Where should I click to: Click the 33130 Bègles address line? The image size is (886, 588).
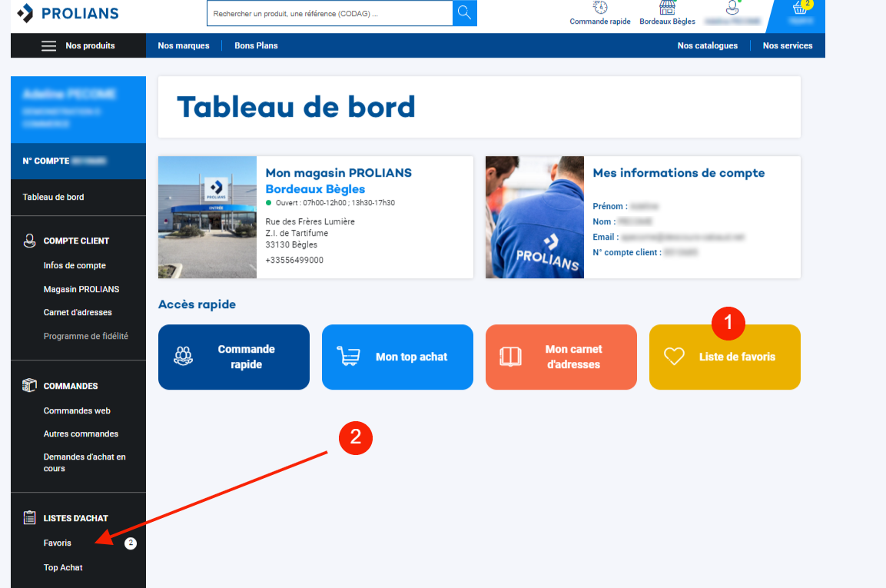(x=291, y=244)
